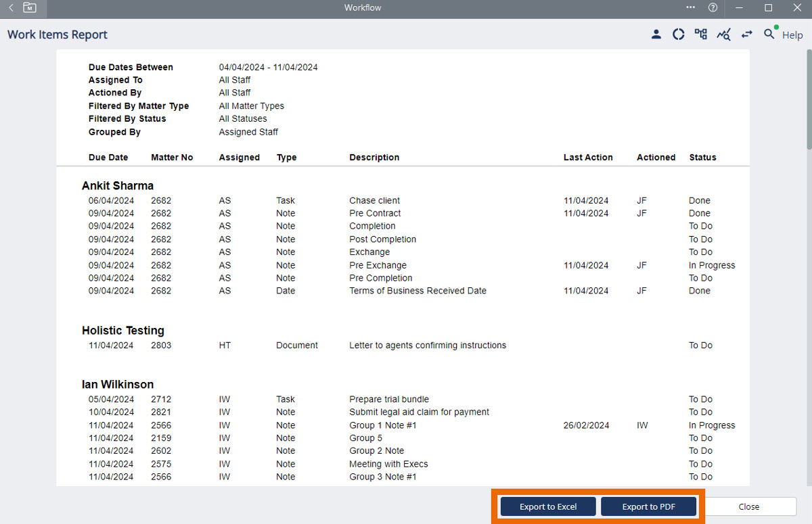Click the search magnifier icon
Screen dimensions: 812x524
coord(769,34)
